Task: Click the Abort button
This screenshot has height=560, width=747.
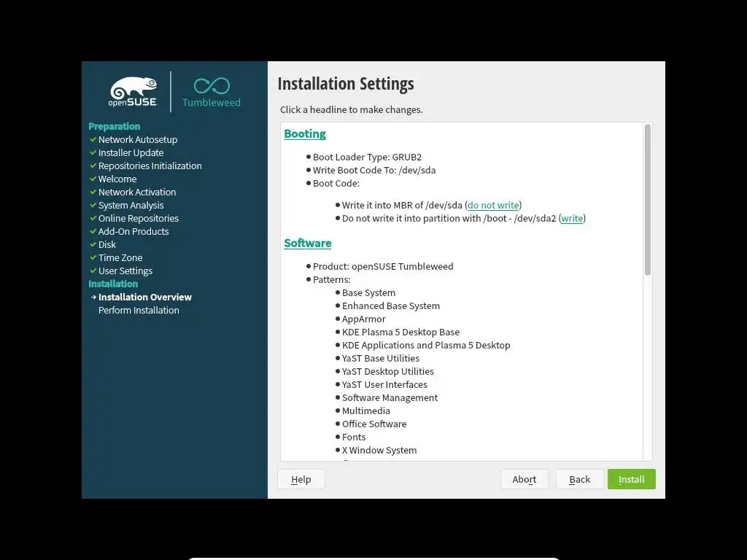Action: coord(524,479)
